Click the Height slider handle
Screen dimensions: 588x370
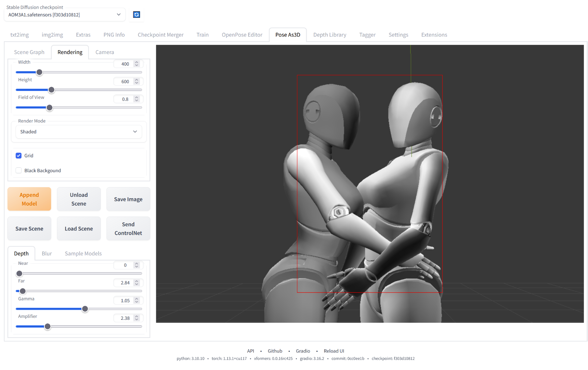coord(52,90)
